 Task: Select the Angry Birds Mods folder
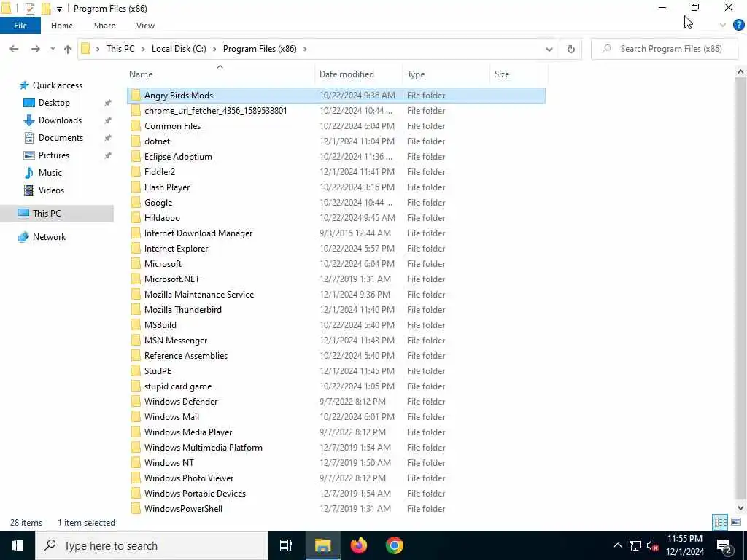(336, 96)
